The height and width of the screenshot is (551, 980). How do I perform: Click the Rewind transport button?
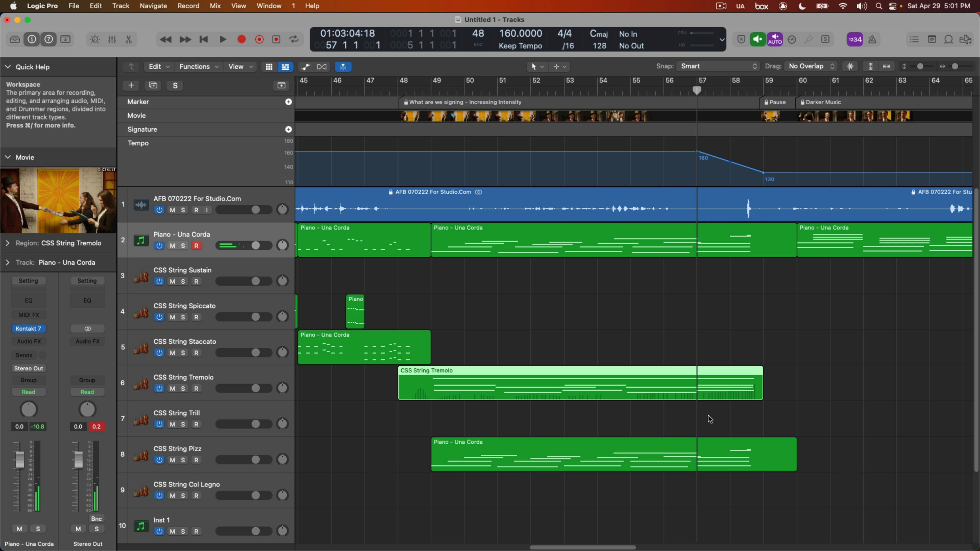(165, 39)
